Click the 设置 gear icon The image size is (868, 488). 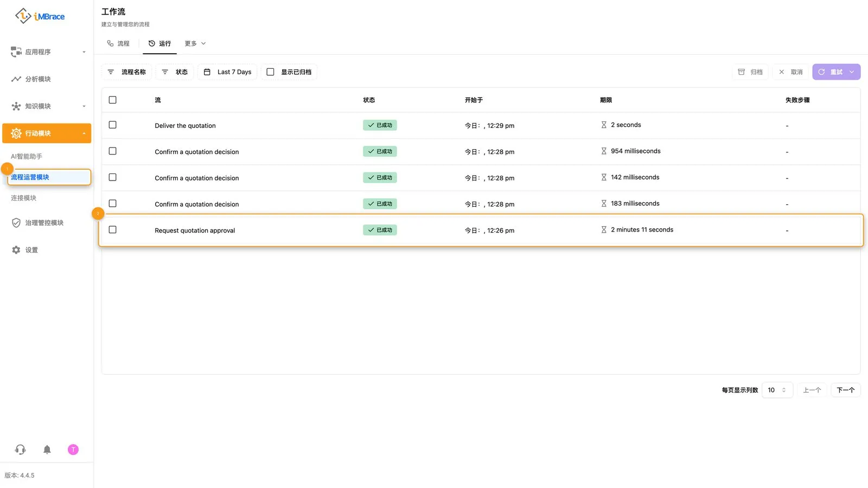[16, 250]
